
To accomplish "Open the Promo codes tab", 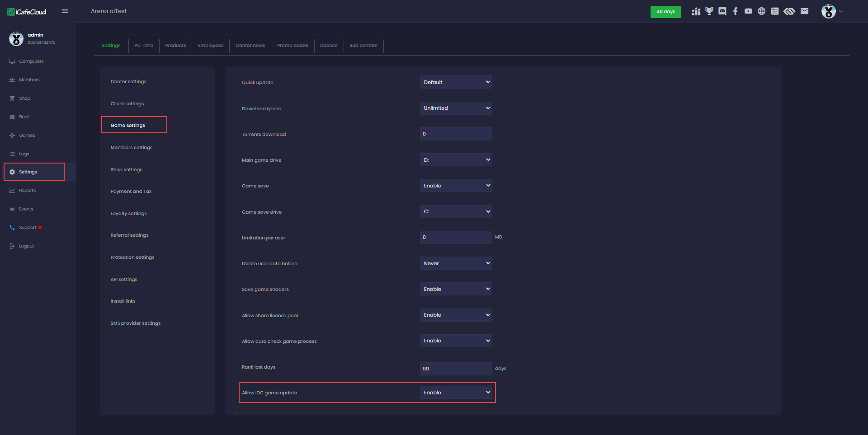I will [x=292, y=46].
